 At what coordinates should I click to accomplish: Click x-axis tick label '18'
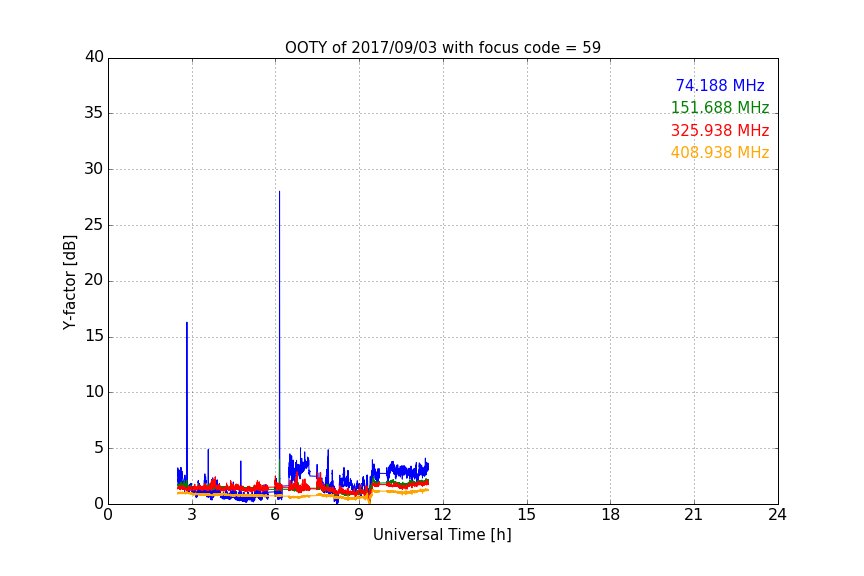point(611,515)
